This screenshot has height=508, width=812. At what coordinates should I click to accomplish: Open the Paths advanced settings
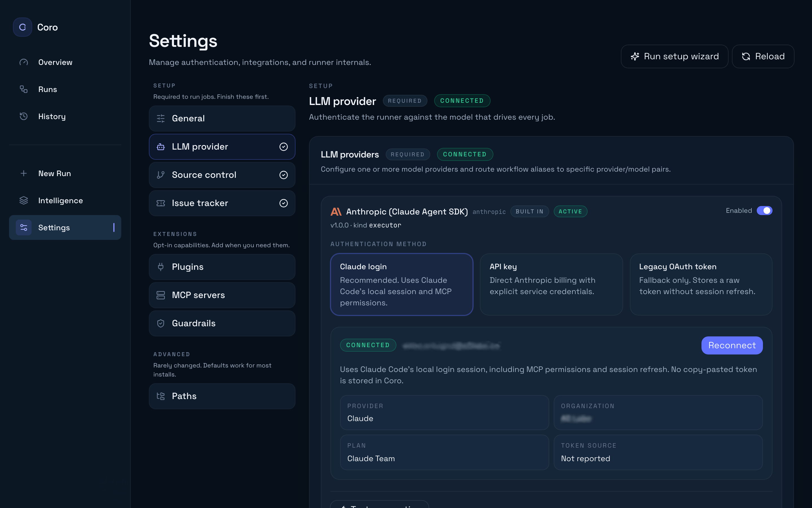tap(222, 397)
